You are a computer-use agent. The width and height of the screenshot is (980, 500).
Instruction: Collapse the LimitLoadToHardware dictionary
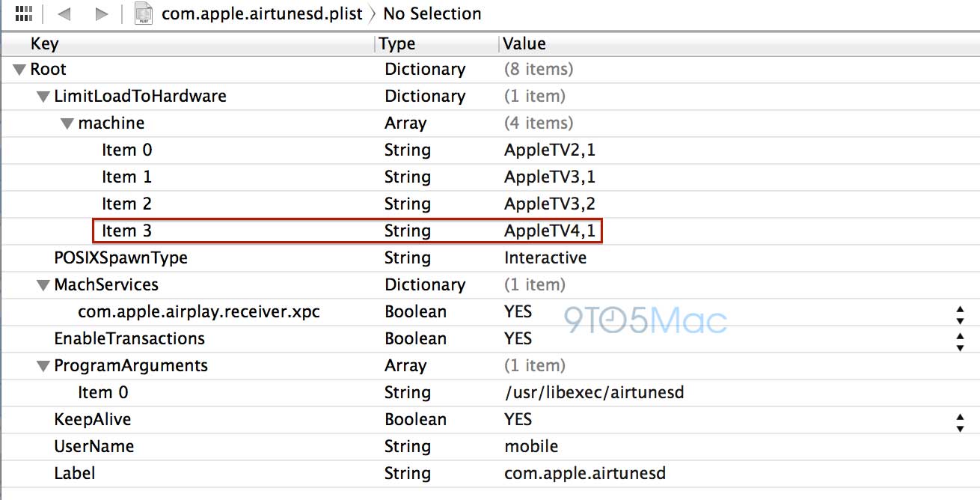tap(43, 97)
